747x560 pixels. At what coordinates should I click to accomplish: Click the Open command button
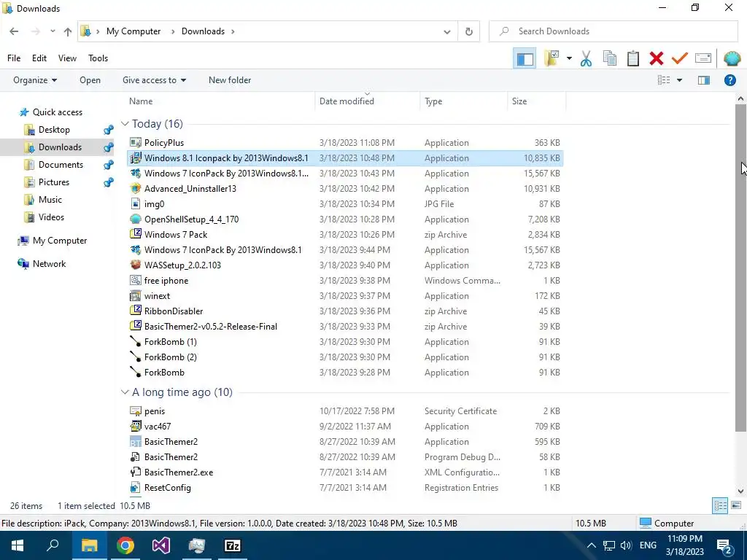click(90, 80)
